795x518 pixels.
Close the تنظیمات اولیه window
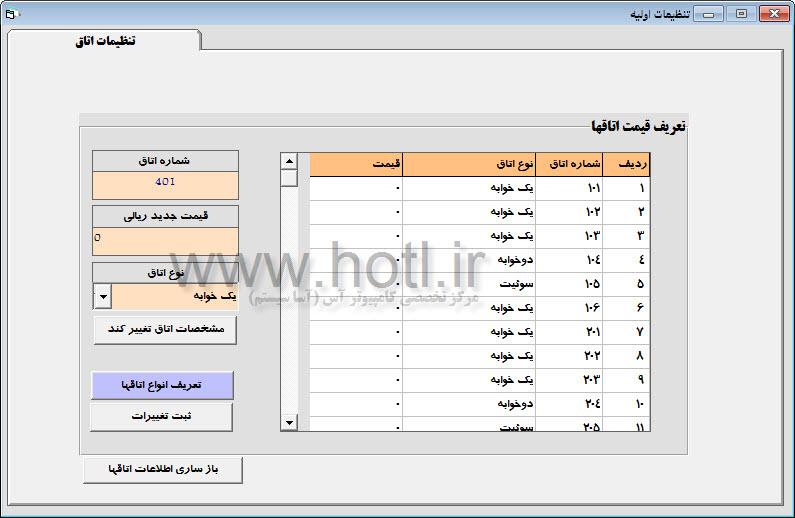tap(774, 14)
